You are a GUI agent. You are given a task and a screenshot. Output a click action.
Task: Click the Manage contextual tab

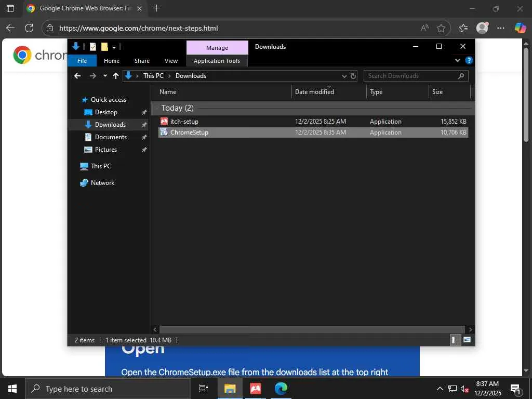(217, 48)
